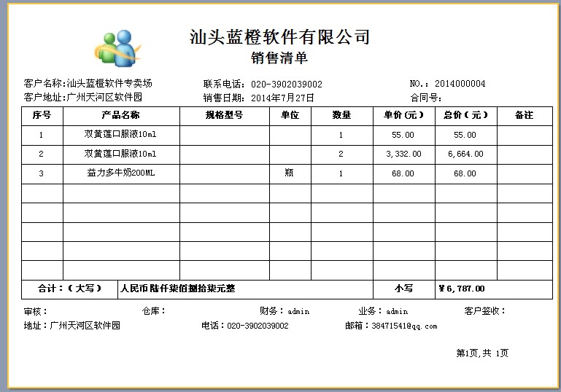Click contact phone 020-3902039002 in header

[287, 85]
